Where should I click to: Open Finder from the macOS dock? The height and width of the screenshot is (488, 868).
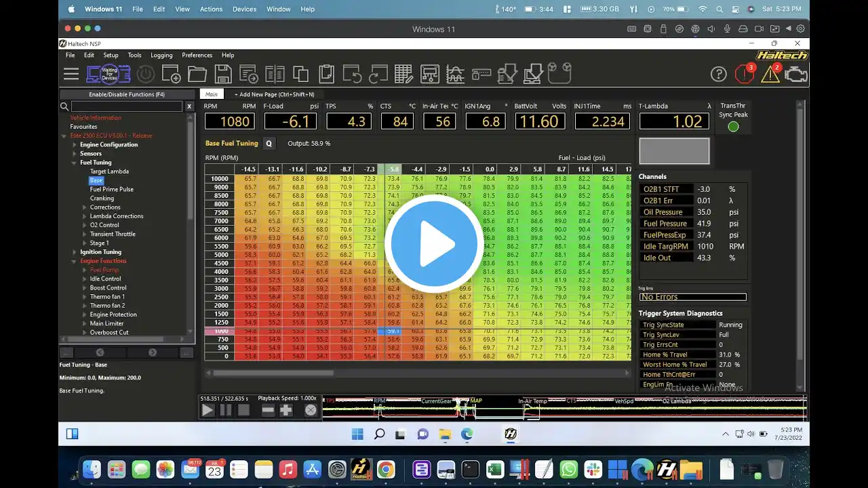coord(92,469)
